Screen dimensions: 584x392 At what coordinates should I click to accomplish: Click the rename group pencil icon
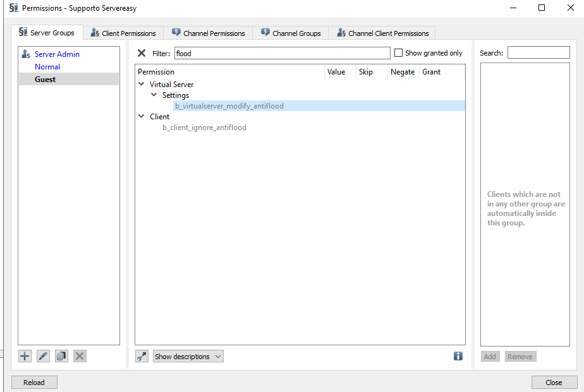click(43, 356)
